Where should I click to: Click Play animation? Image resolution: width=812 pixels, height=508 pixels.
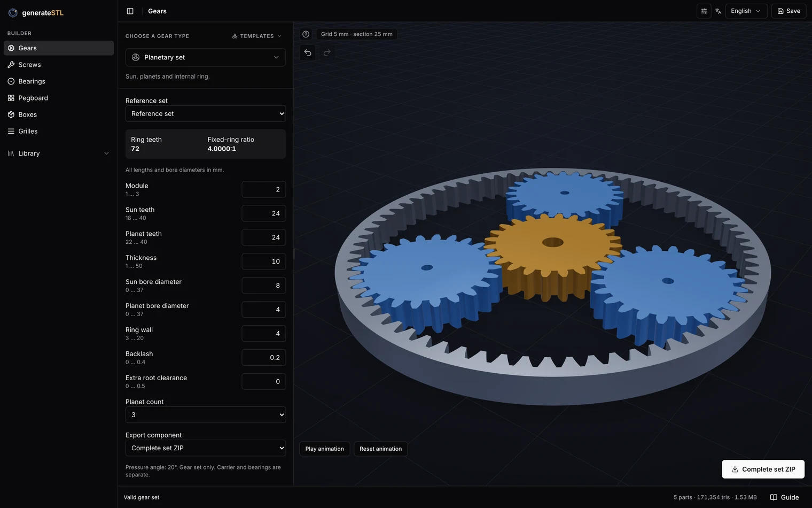click(325, 449)
